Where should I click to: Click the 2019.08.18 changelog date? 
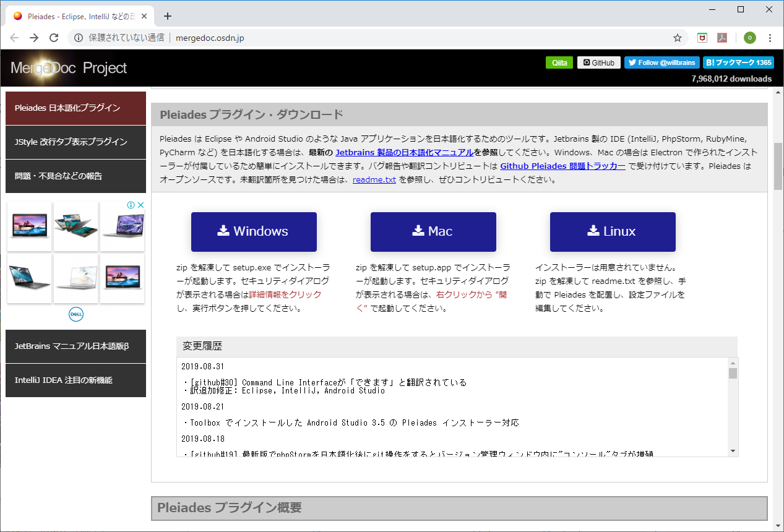[202, 439]
